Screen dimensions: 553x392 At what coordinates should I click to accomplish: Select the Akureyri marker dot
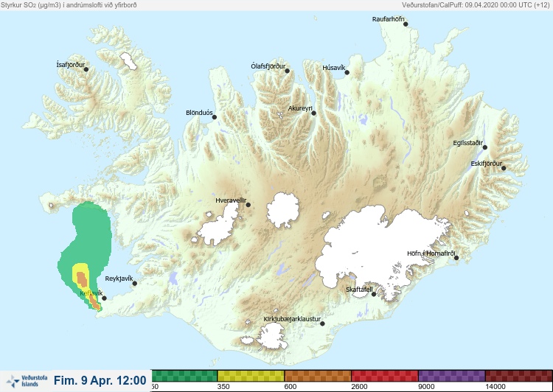click(314, 113)
